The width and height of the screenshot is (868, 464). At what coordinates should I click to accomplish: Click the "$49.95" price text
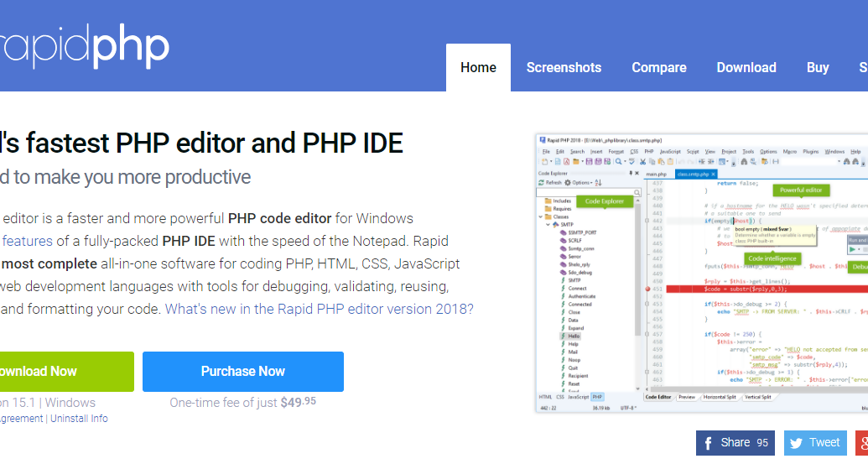click(x=299, y=402)
